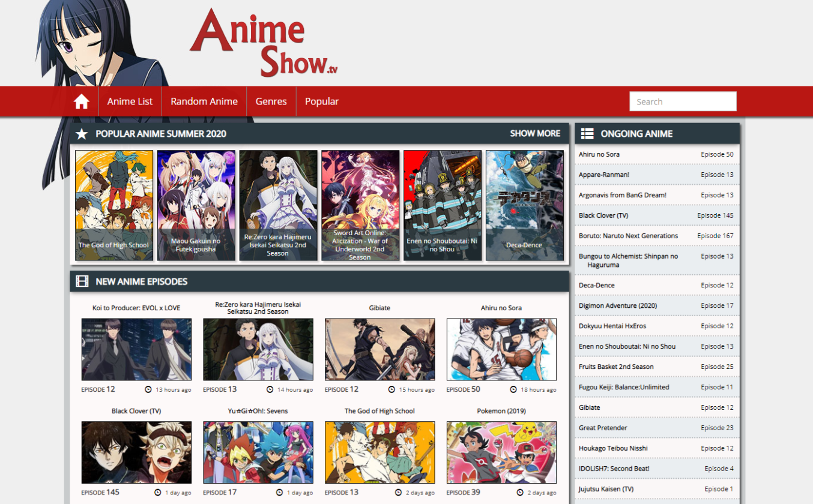Select Bungou to Alchemist in the ongoing list
This screenshot has height=504, width=813.
coord(628,260)
